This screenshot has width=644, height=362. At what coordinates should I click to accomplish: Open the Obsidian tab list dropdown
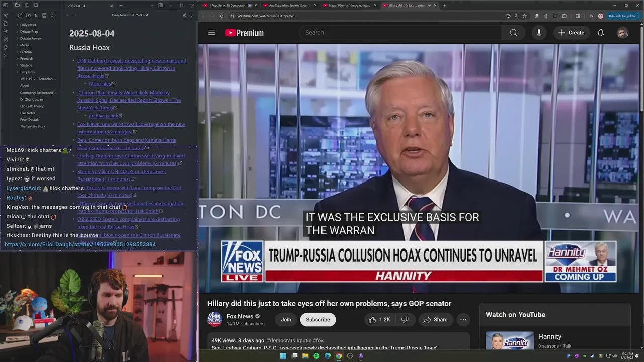click(x=152, y=5)
